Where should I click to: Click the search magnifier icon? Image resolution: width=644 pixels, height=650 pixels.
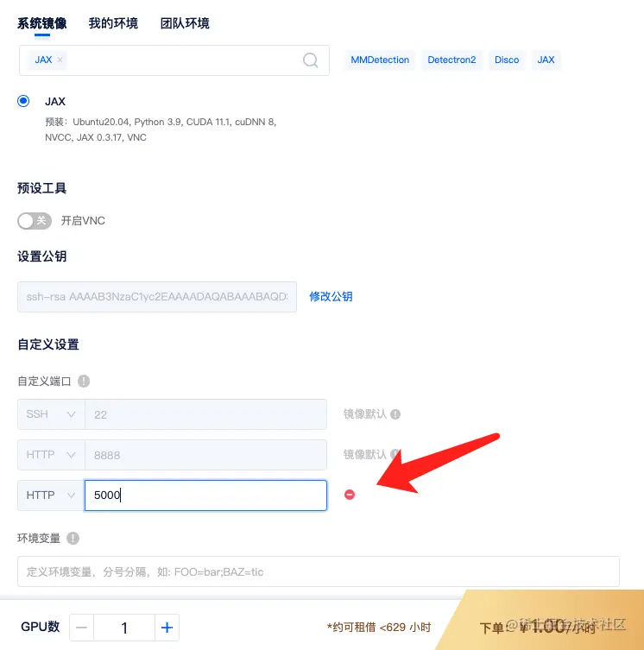click(x=310, y=60)
